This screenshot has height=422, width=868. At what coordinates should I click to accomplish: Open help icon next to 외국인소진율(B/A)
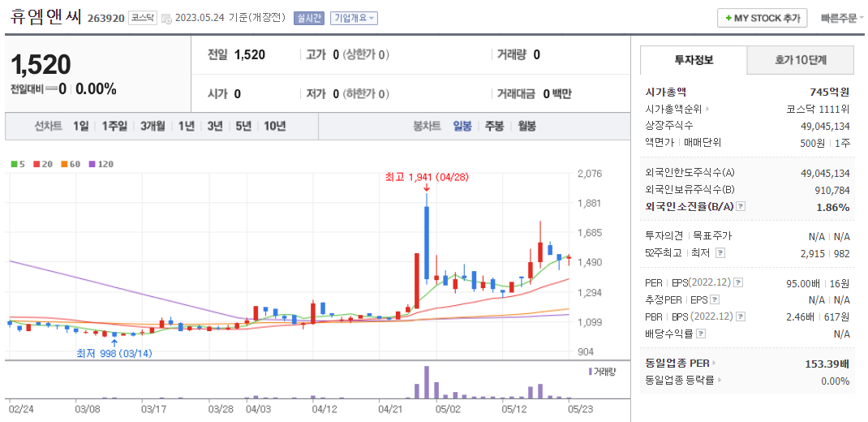pos(741,207)
